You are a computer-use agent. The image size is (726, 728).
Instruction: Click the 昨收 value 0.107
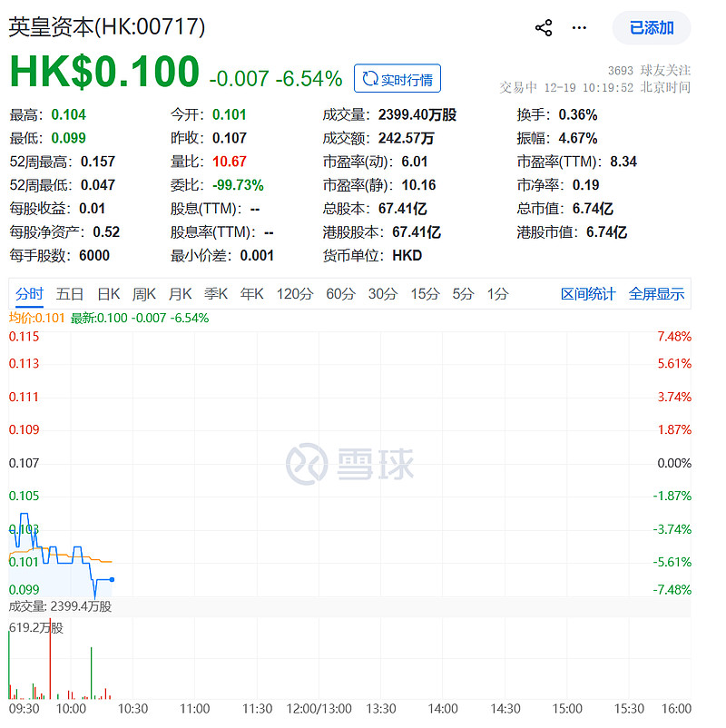tap(230, 138)
